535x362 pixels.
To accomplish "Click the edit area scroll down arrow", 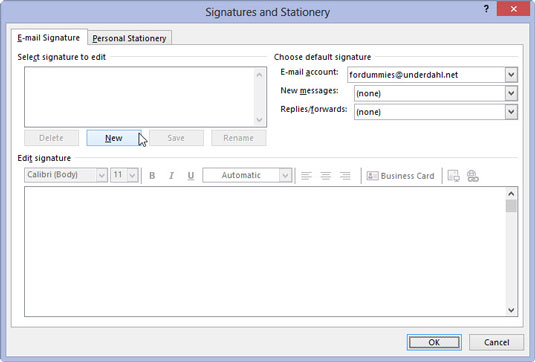I will [511, 310].
